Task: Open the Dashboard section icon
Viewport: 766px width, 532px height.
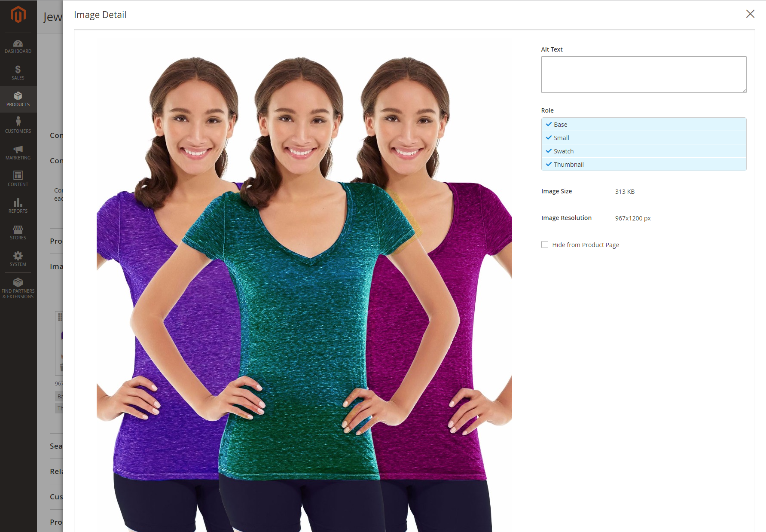Action: point(18,43)
